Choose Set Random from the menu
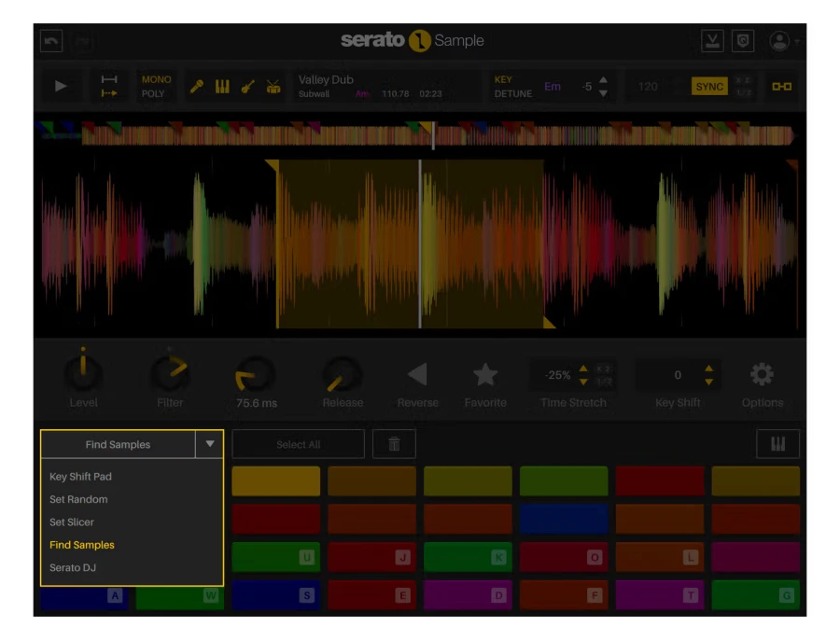The height and width of the screenshot is (640, 840). pos(78,499)
